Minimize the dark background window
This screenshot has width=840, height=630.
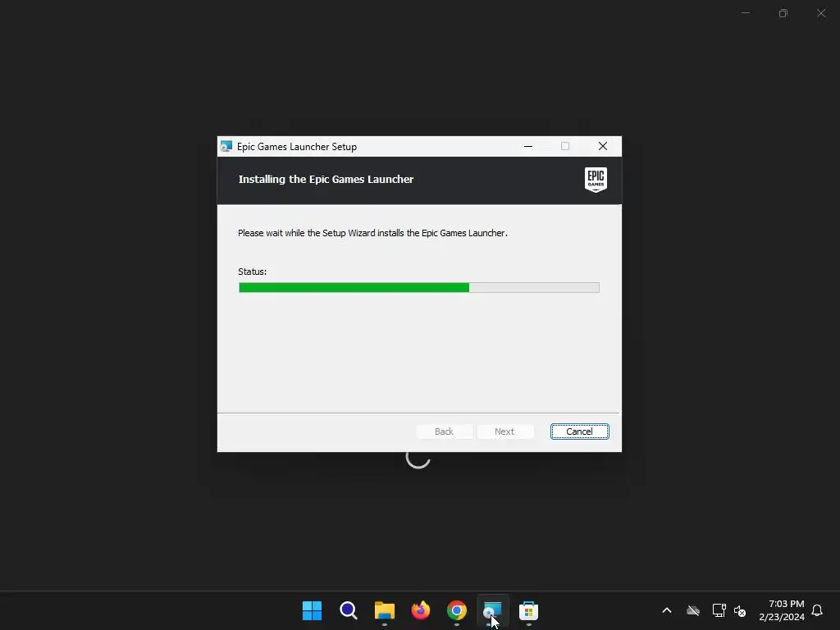745,13
